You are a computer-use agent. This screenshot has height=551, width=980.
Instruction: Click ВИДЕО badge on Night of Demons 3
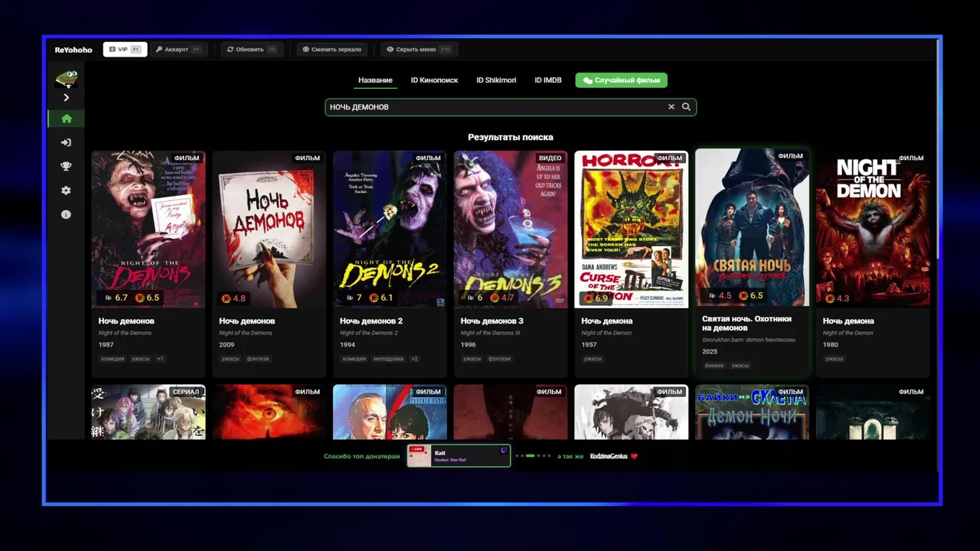550,158
